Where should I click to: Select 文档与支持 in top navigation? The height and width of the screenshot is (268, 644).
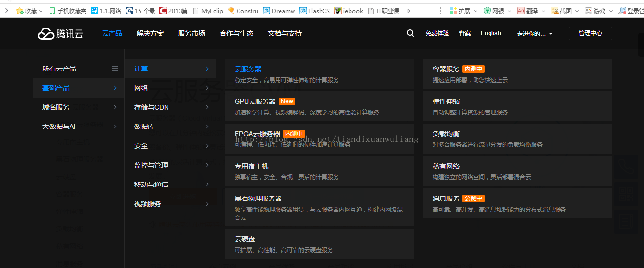pos(285,33)
